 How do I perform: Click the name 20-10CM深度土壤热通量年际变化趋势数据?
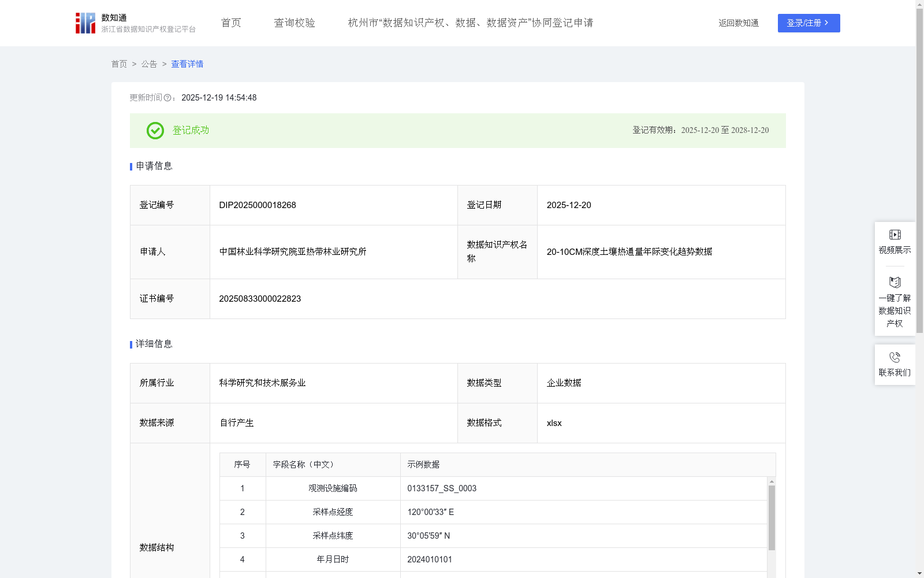(629, 252)
